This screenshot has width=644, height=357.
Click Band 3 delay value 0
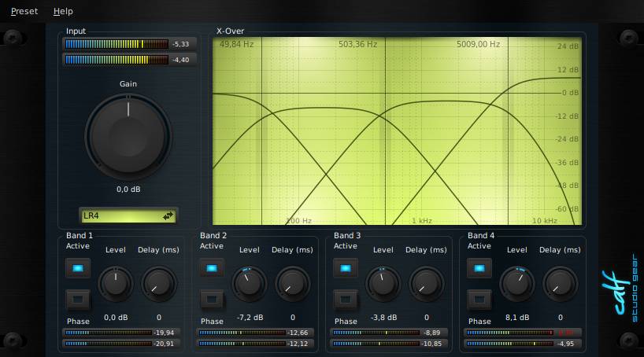[x=427, y=318]
